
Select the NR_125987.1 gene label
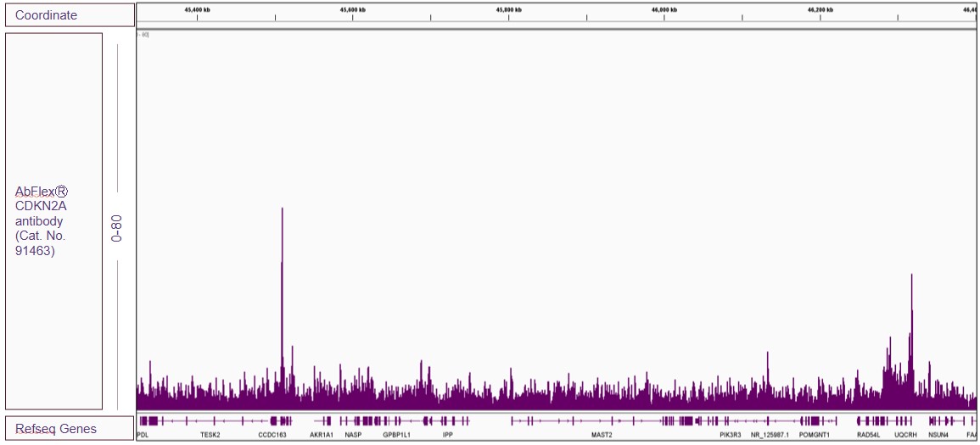(x=770, y=434)
